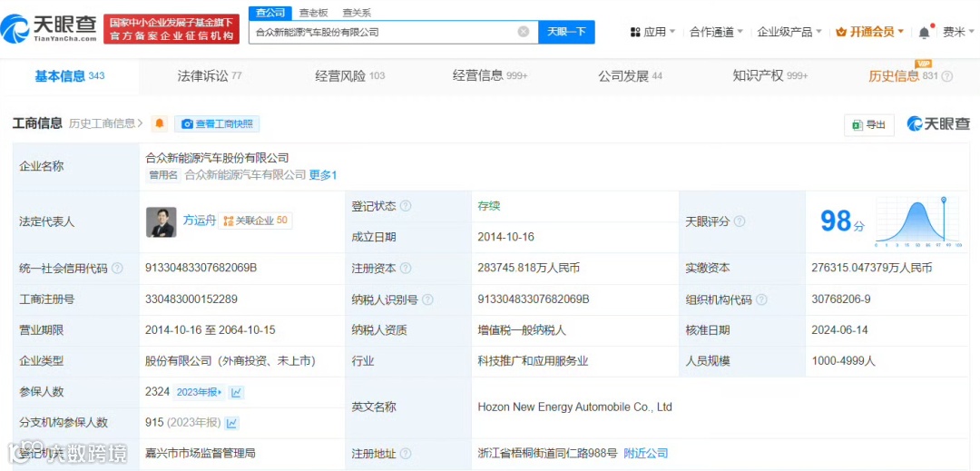Open the TianYanCha logo homepage
This screenshot has width=980, height=471.
point(49,28)
